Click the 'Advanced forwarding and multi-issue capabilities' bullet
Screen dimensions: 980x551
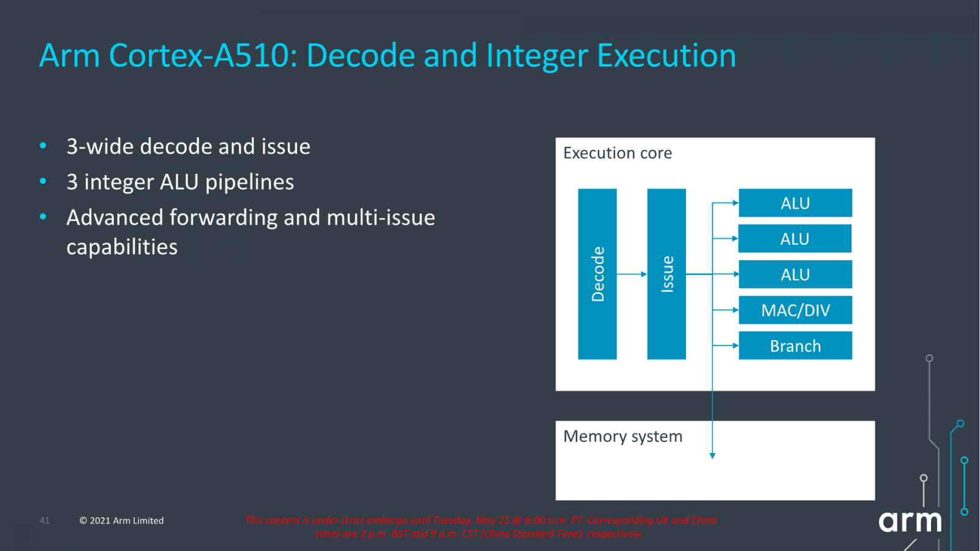click(x=251, y=232)
